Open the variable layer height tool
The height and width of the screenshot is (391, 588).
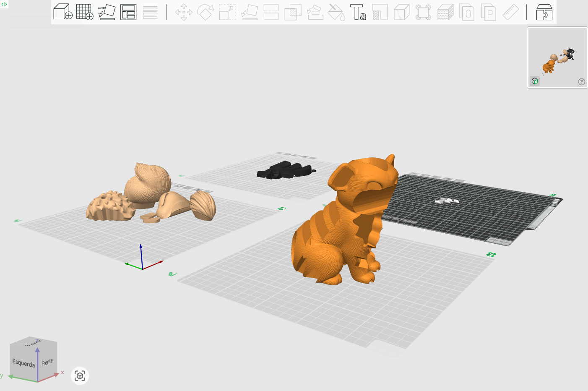[x=150, y=12]
